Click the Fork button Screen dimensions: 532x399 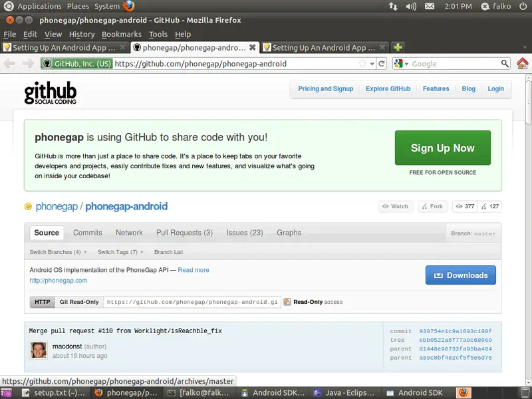(x=433, y=206)
